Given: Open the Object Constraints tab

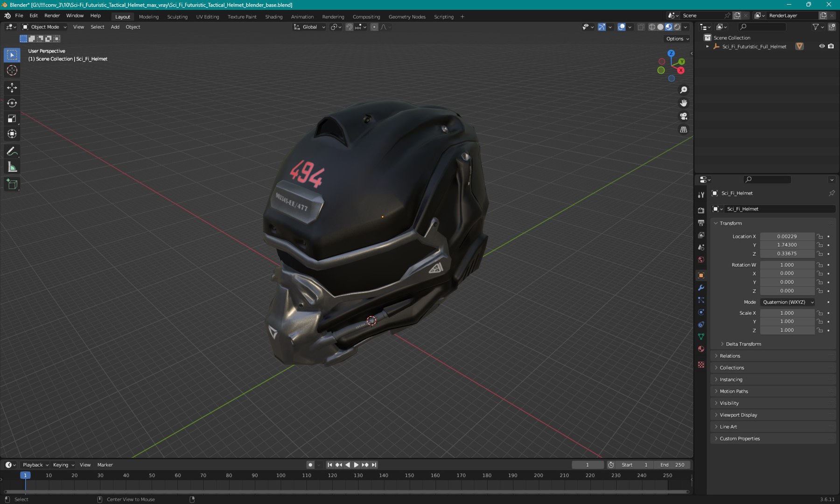Looking at the screenshot, I should click(x=701, y=324).
